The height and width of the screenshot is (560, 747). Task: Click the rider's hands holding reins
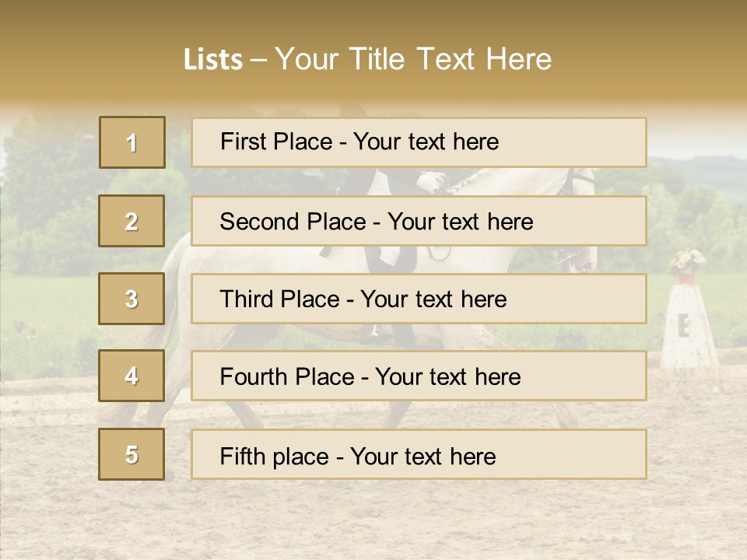[x=430, y=184]
